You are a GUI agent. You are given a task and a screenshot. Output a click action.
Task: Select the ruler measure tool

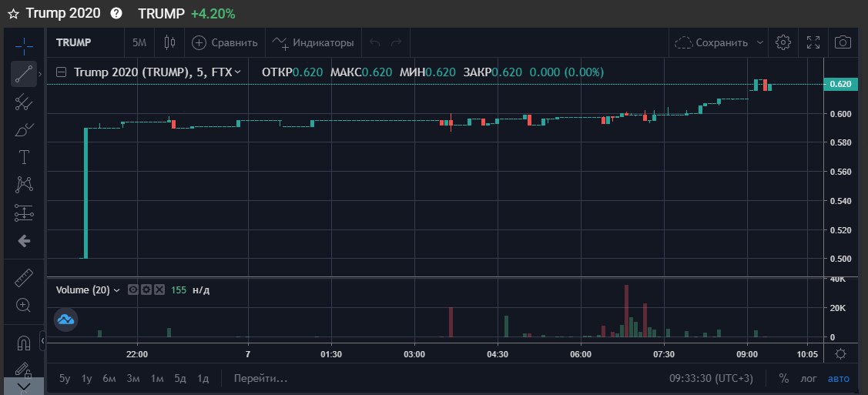click(24, 277)
